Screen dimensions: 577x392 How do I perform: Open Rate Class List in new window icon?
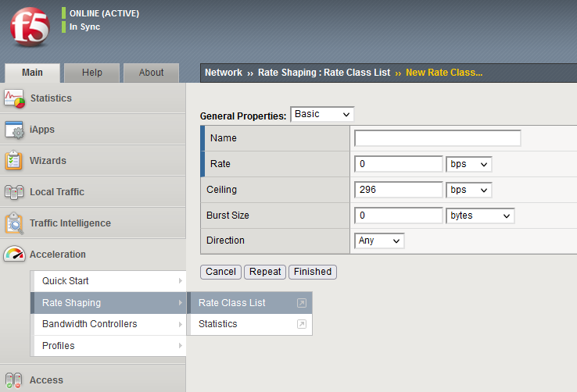tap(302, 303)
